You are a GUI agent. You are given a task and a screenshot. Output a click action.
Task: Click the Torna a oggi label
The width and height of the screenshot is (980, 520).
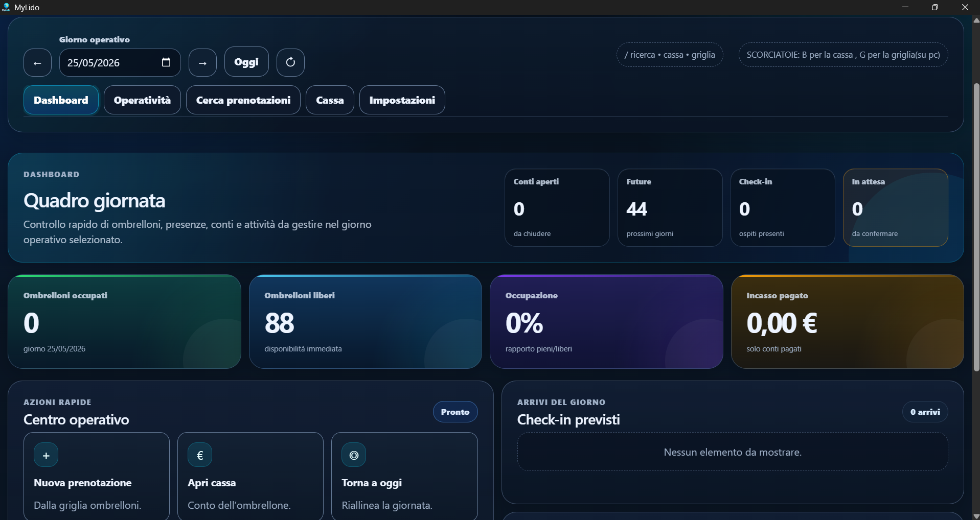372,483
